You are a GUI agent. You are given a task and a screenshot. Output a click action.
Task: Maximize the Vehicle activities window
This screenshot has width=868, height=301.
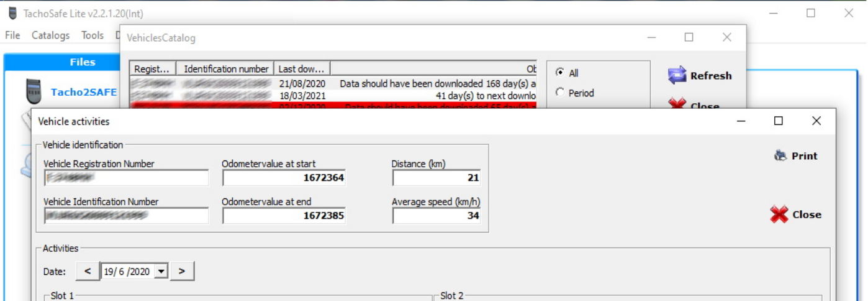coord(779,121)
